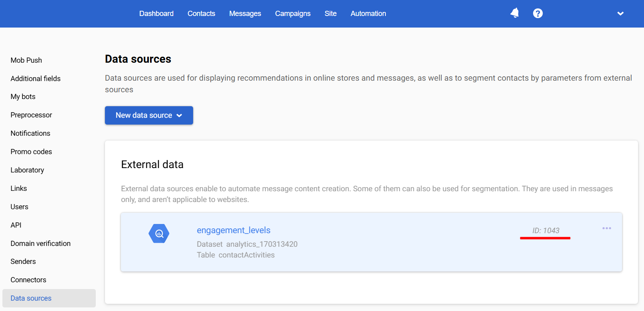Open Preprocessor in the sidebar

pos(32,115)
